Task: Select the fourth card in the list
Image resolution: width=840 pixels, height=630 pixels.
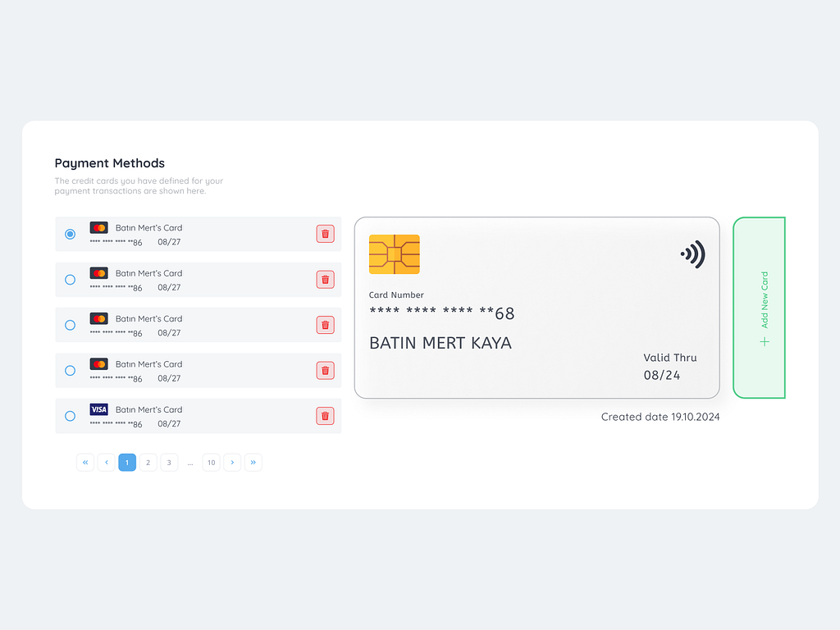Action: pos(70,370)
